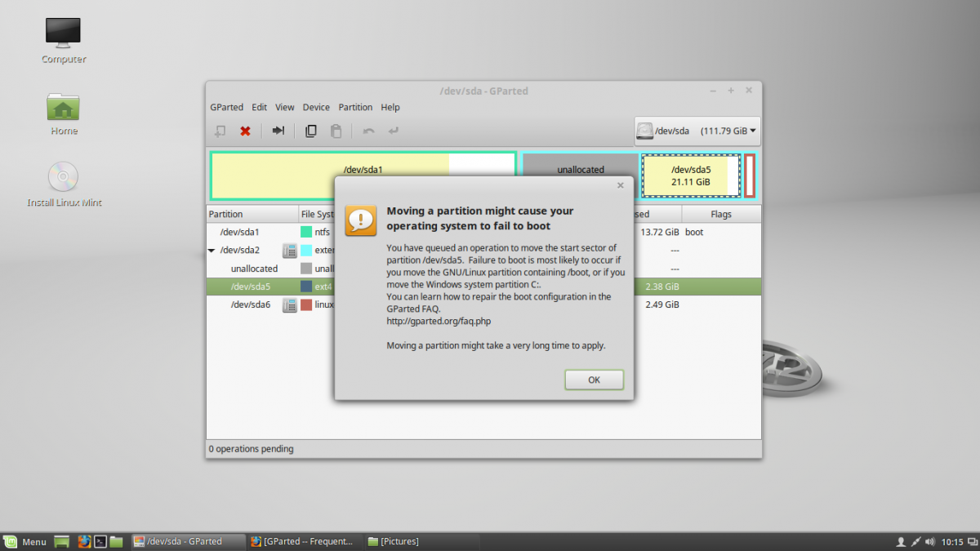
Task: Select the /dev/sda2 row text
Action: [239, 250]
